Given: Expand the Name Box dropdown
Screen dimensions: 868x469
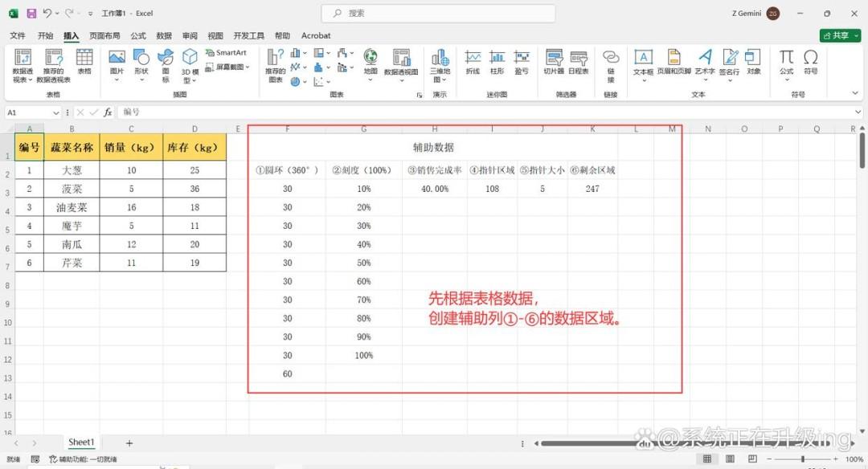Looking at the screenshot, I should [56, 112].
